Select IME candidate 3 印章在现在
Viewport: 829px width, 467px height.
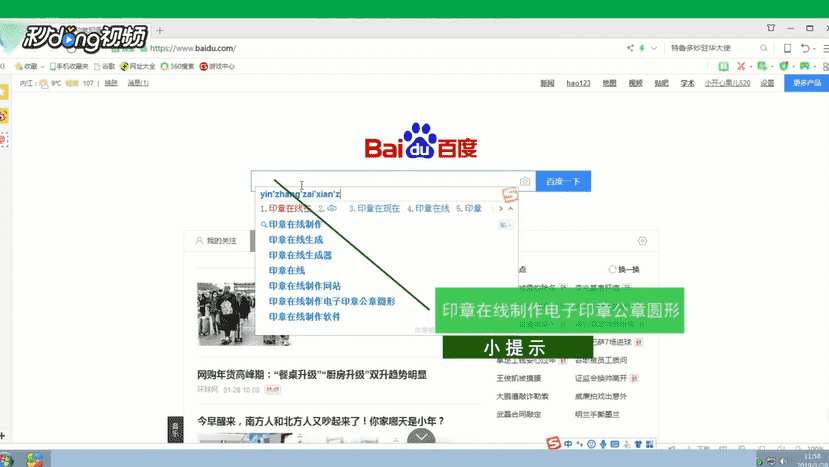(374, 208)
